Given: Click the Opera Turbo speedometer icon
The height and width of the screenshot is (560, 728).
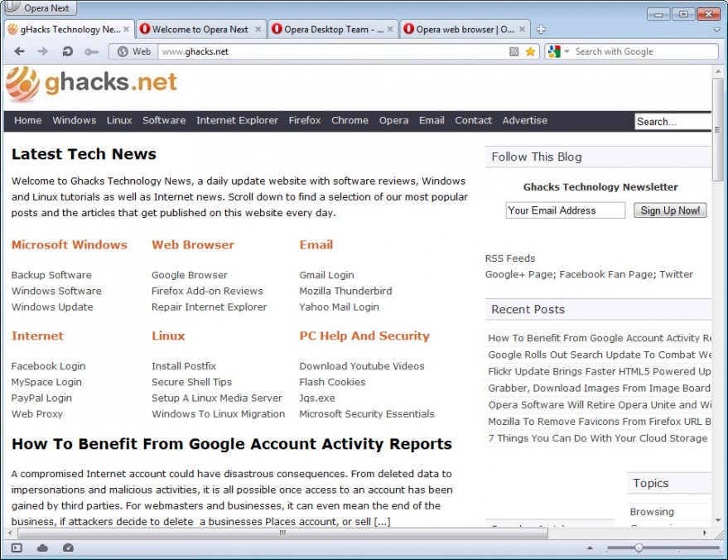Looking at the screenshot, I should 68,548.
